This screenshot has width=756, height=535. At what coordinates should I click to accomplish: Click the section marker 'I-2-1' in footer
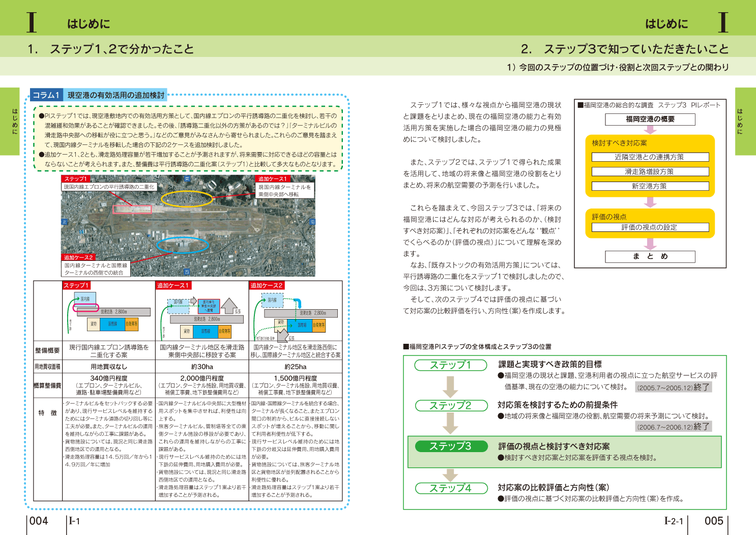[x=674, y=521]
